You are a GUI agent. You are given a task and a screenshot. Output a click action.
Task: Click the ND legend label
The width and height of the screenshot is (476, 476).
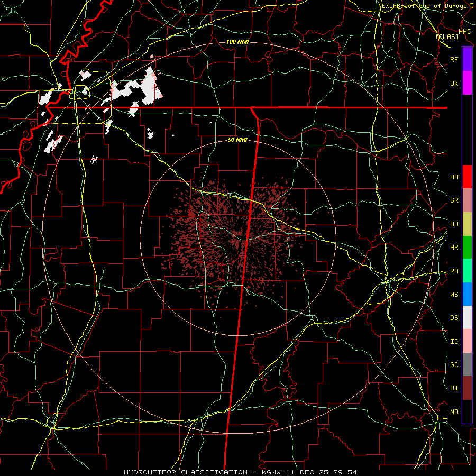454,412
